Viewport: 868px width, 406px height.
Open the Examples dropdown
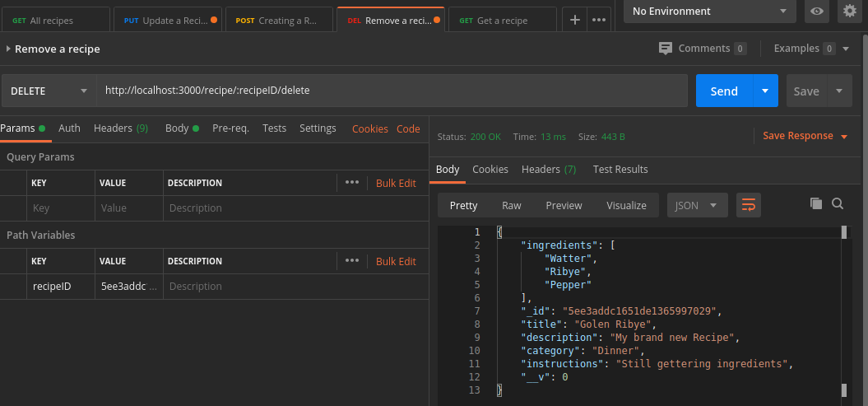811,49
